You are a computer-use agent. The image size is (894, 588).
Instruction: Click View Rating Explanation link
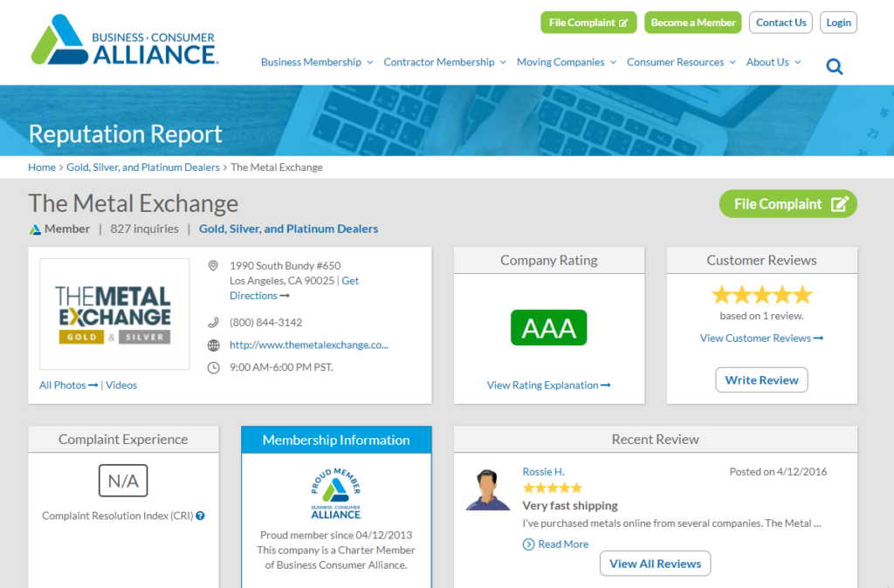(x=548, y=385)
